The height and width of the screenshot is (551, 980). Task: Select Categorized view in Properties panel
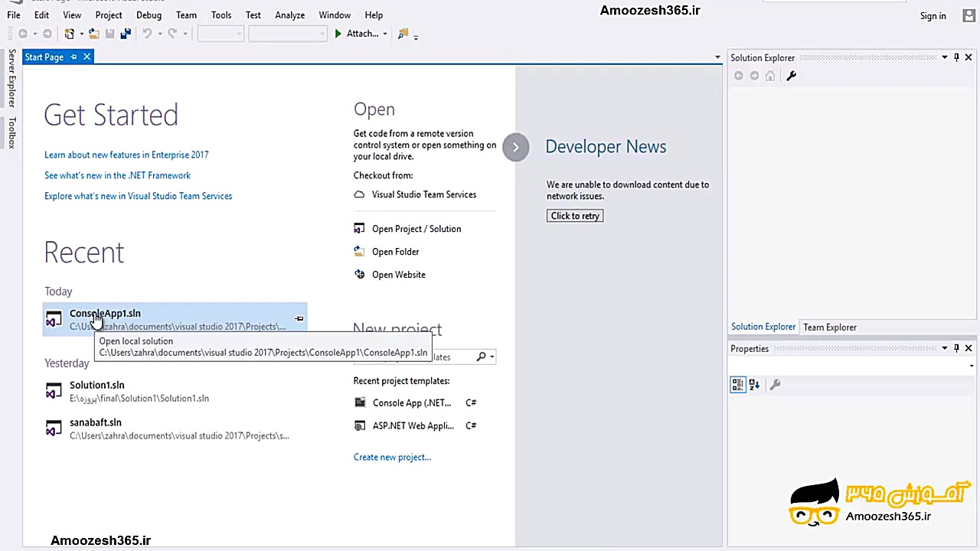pyautogui.click(x=738, y=385)
